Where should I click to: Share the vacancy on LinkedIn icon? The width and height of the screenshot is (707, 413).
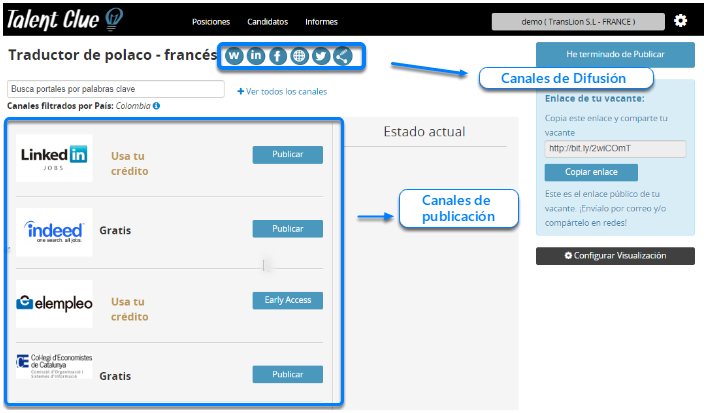256,56
